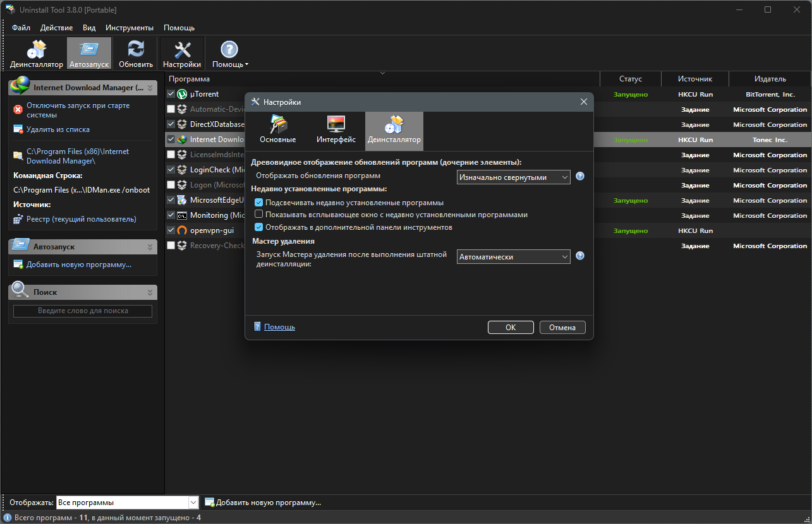This screenshot has width=812, height=524.
Task: Collapse the Internet Download Manager panel
Action: pos(150,88)
